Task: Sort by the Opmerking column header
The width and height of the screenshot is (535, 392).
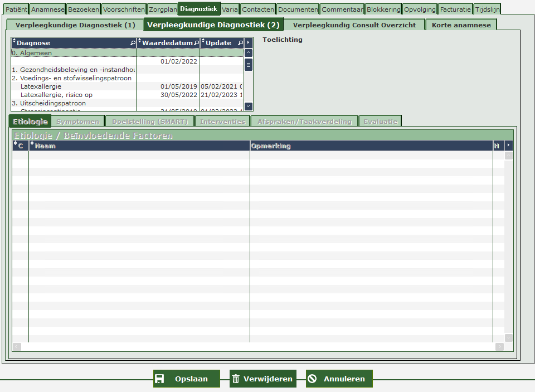Action: click(271, 146)
